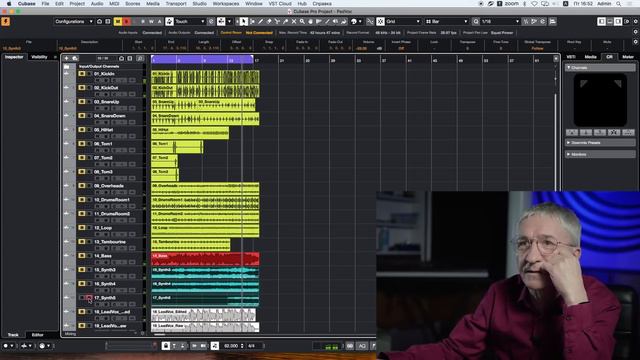Select the Mute X tool
The height and width of the screenshot is (360, 640).
tap(294, 21)
